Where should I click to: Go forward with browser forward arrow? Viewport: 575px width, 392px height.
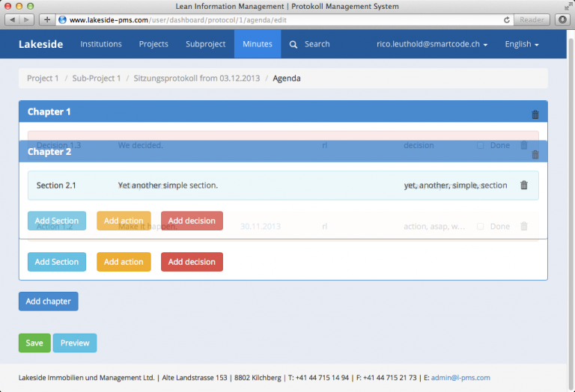pos(27,19)
